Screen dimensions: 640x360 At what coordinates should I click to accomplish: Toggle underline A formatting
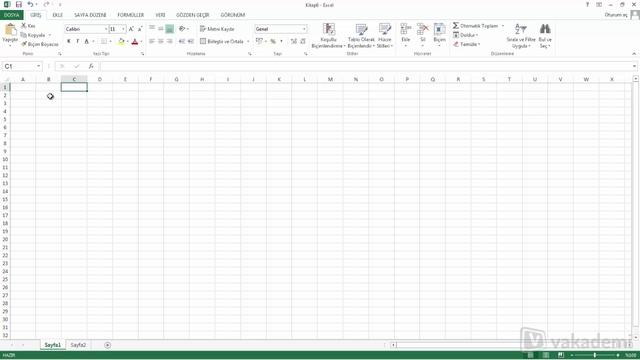pos(87,41)
